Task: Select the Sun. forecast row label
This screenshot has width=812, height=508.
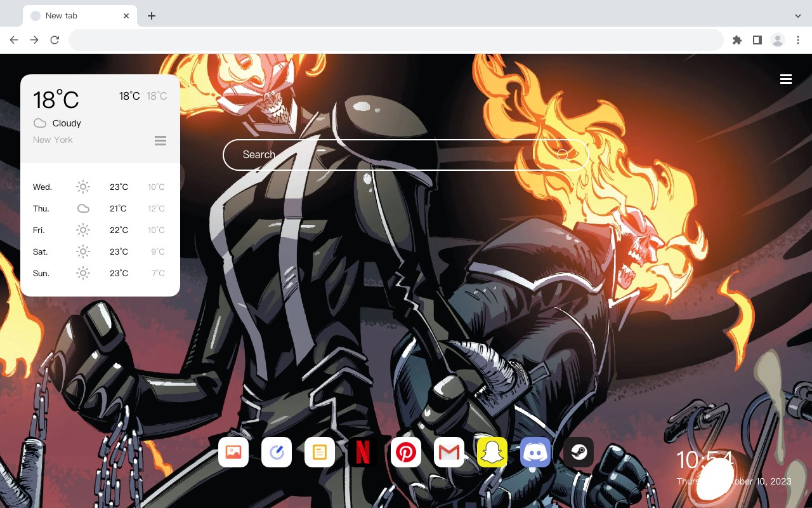Action: point(41,273)
